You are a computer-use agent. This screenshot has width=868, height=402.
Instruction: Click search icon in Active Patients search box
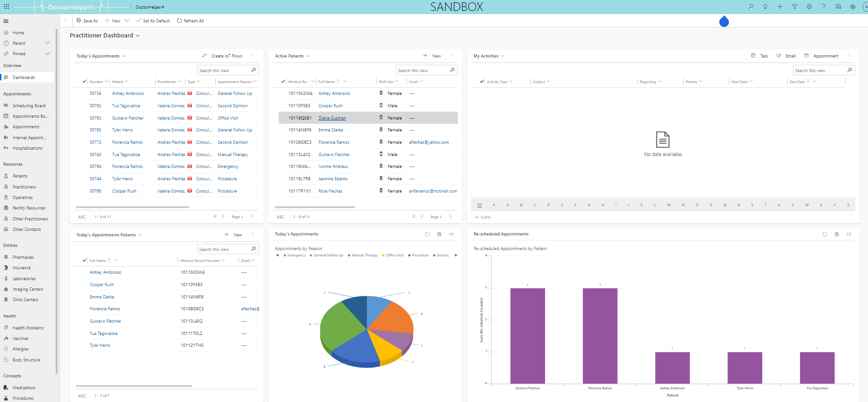click(x=452, y=70)
